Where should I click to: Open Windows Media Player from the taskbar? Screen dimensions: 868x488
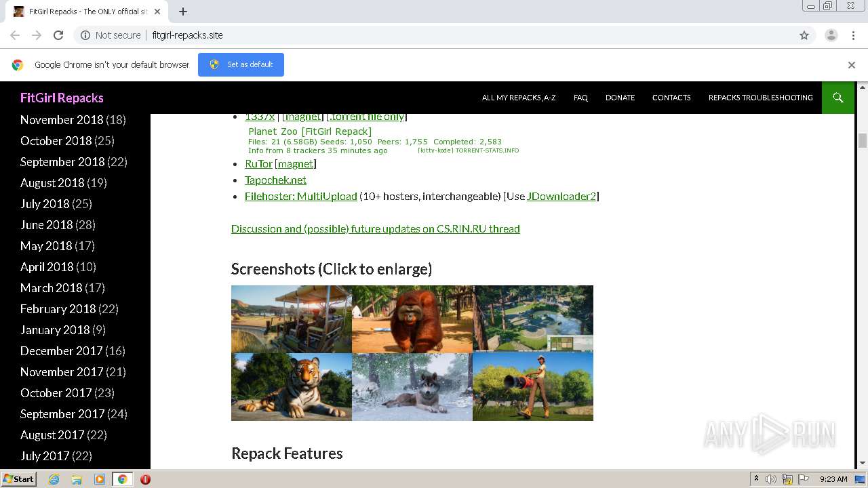(100, 479)
